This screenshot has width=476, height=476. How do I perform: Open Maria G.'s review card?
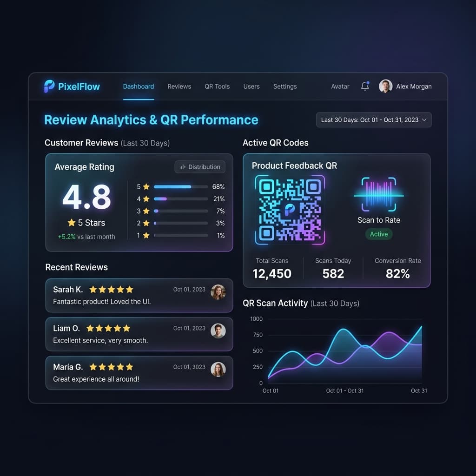click(139, 373)
